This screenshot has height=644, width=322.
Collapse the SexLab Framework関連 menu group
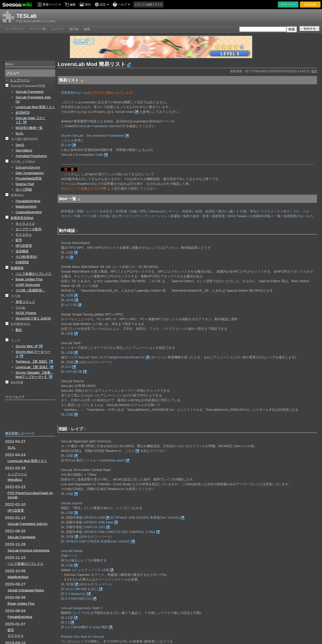pyautogui.click(x=7, y=86)
